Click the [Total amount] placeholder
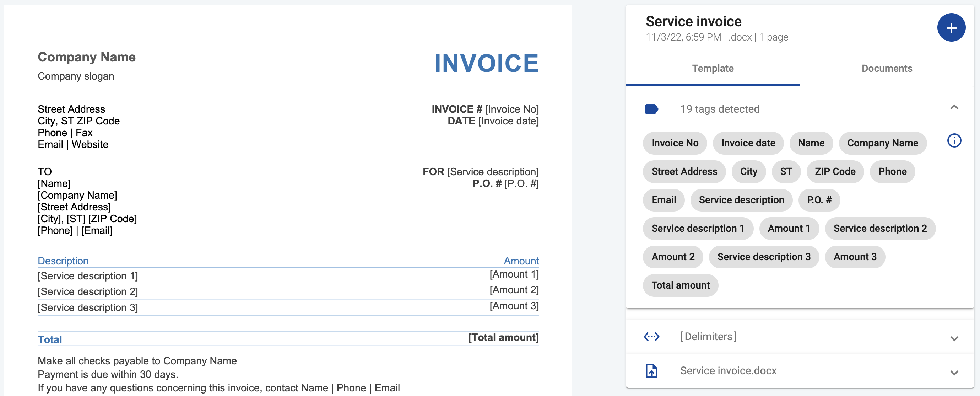 [503, 338]
